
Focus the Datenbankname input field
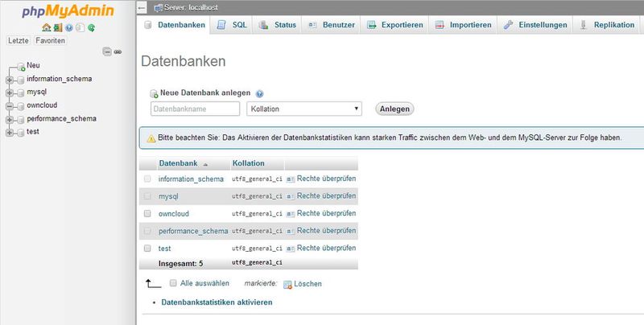click(x=195, y=109)
